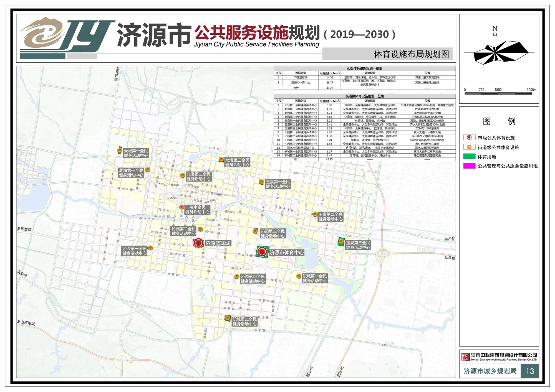Screen dimensions: 555x392
Task: Click the 9.12 area value in street-level table
Action: point(329,128)
